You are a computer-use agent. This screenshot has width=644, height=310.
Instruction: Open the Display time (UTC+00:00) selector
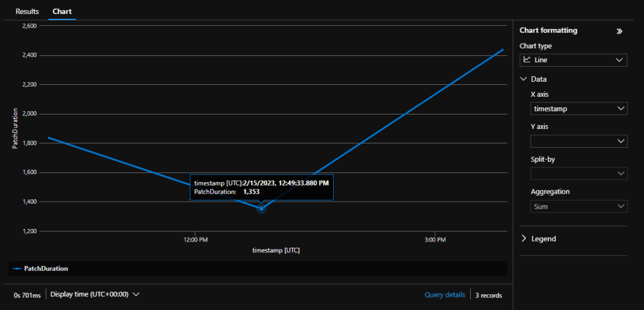[x=94, y=294]
